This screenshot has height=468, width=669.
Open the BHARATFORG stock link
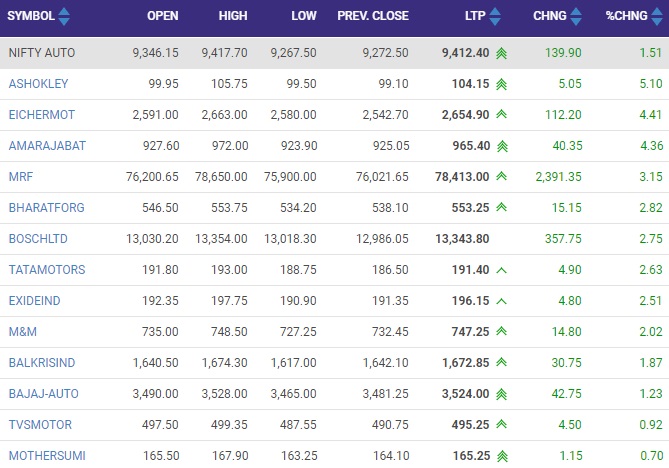pyautogui.click(x=47, y=208)
